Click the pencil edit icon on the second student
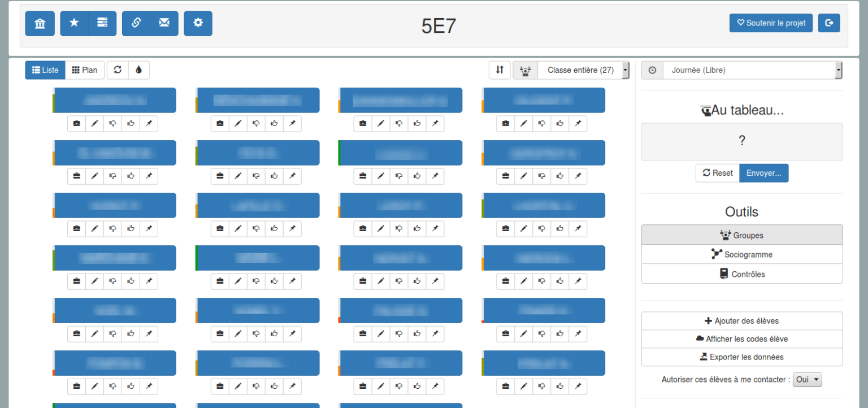Image resolution: width=868 pixels, height=408 pixels. click(237, 123)
